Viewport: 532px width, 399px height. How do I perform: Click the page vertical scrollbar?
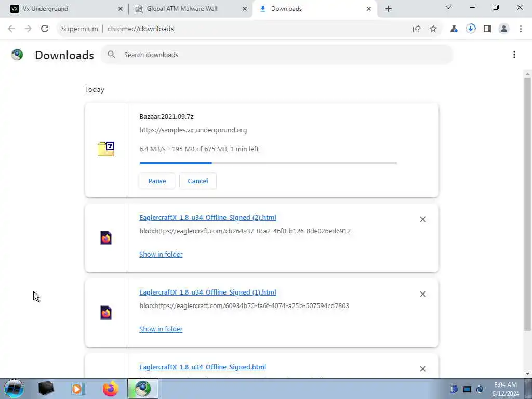pos(527,204)
